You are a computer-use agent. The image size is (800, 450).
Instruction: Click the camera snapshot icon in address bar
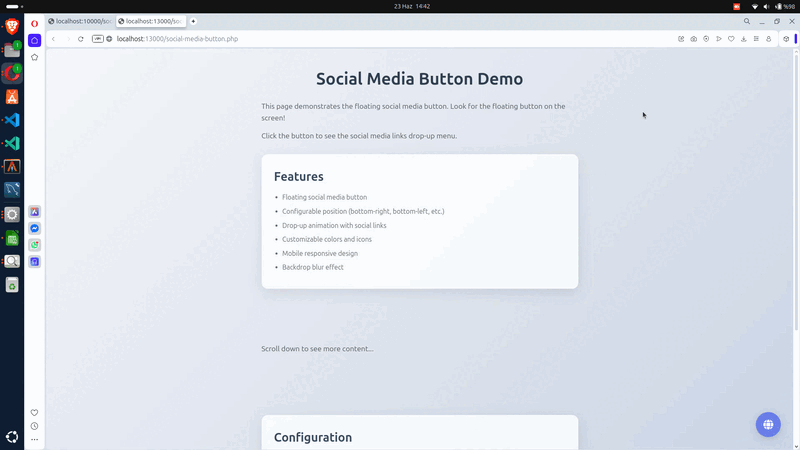pyautogui.click(x=694, y=39)
